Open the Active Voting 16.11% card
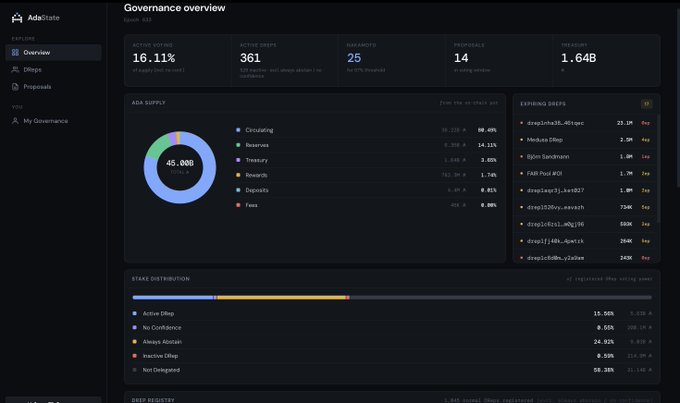Image resolution: width=680 pixels, height=403 pixels. pyautogui.click(x=177, y=61)
